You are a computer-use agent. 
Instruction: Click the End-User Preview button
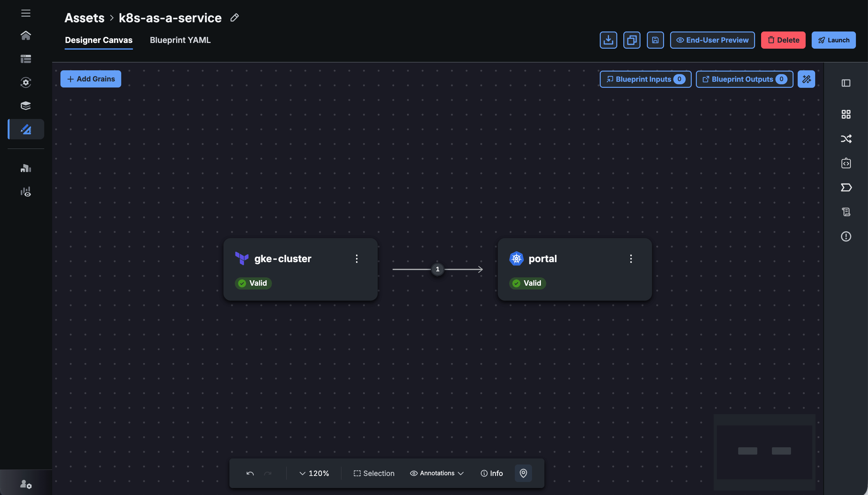tap(712, 40)
